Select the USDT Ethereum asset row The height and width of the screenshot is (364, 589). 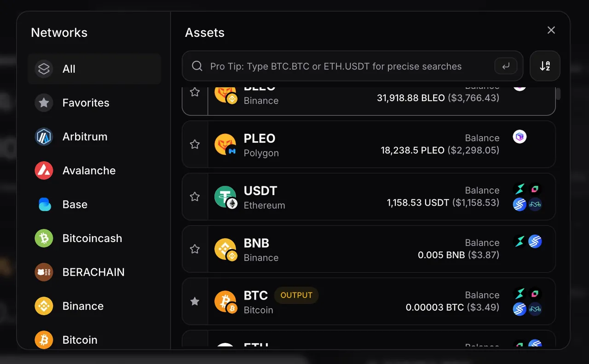coord(369,197)
